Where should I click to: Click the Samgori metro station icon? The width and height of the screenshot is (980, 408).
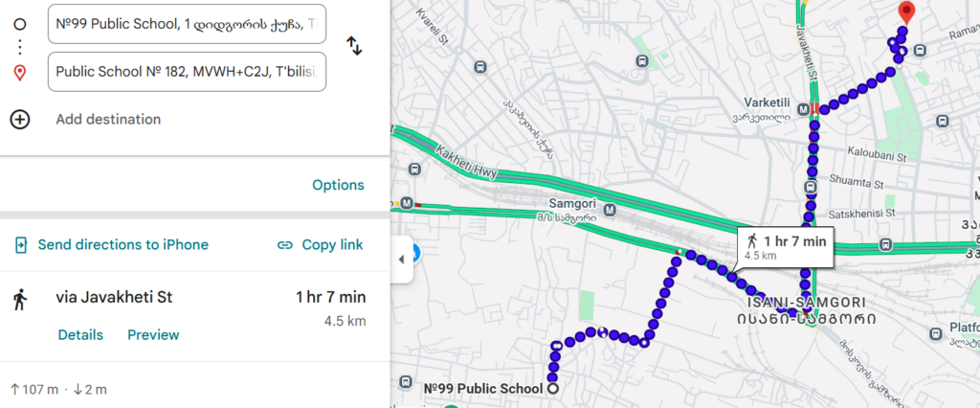pos(610,210)
